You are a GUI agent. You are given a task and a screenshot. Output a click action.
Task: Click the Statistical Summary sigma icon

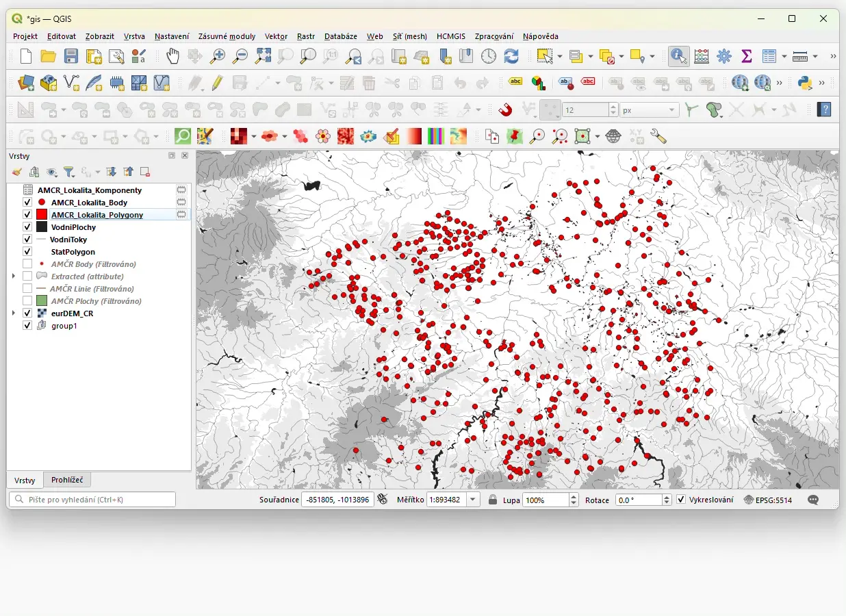click(747, 56)
